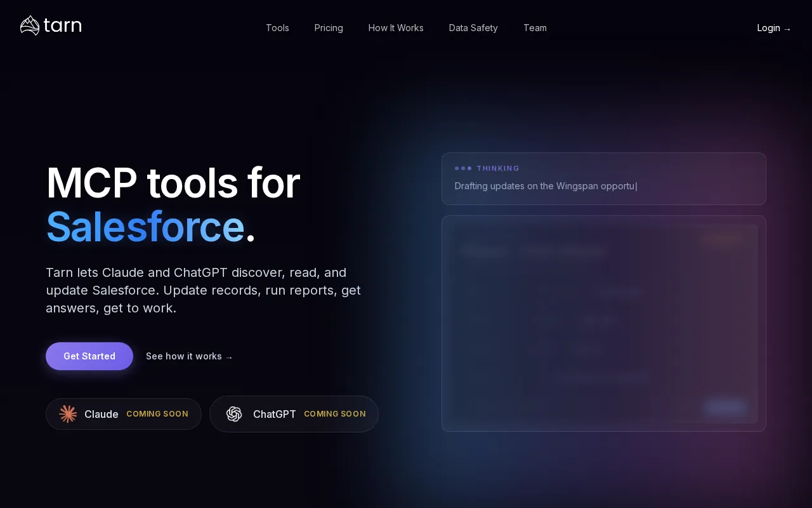Click the Tarn description paragraph

click(203, 290)
